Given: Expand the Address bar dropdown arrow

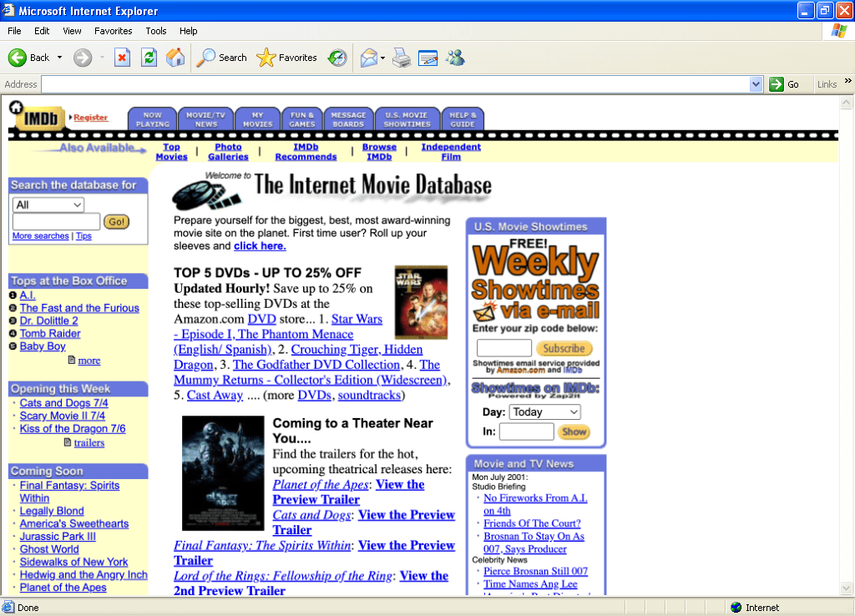Looking at the screenshot, I should pyautogui.click(x=756, y=84).
